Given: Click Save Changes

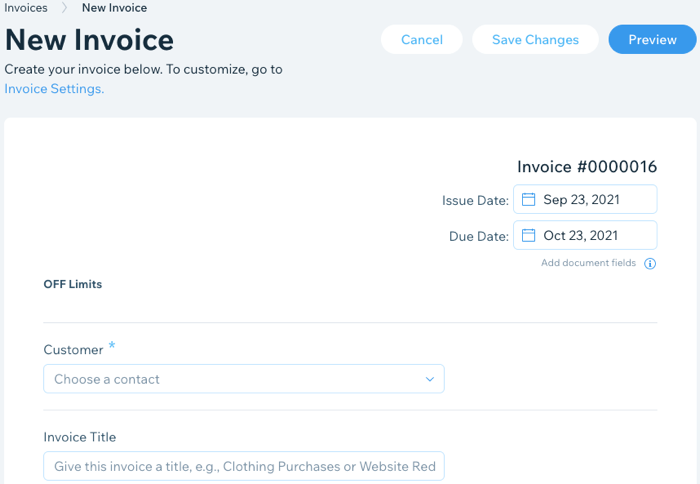Looking at the screenshot, I should coord(535,40).
